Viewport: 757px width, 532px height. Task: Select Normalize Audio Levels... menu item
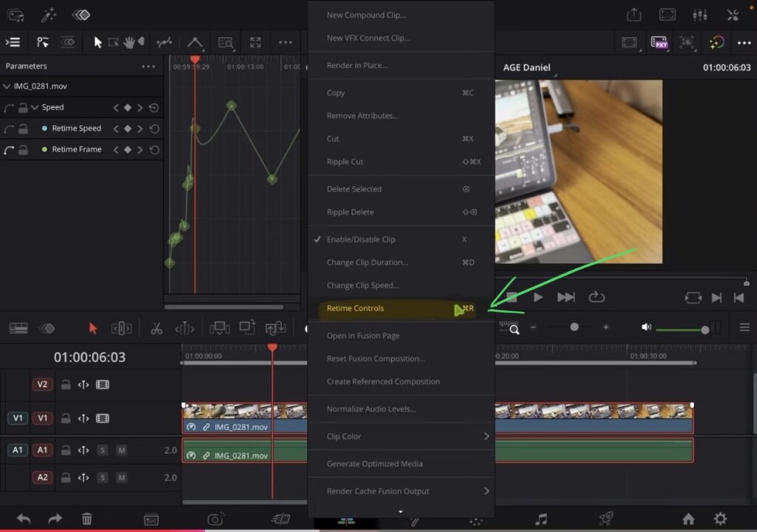pos(401,409)
